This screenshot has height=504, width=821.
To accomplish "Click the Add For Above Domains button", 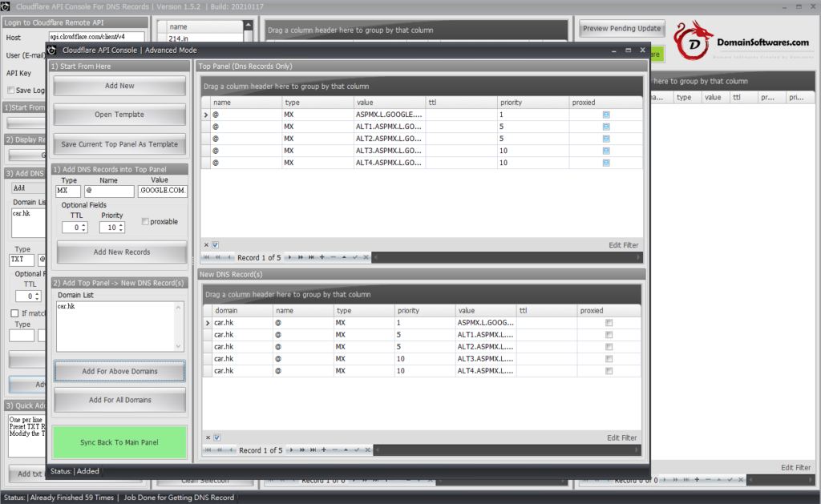I will tap(119, 371).
